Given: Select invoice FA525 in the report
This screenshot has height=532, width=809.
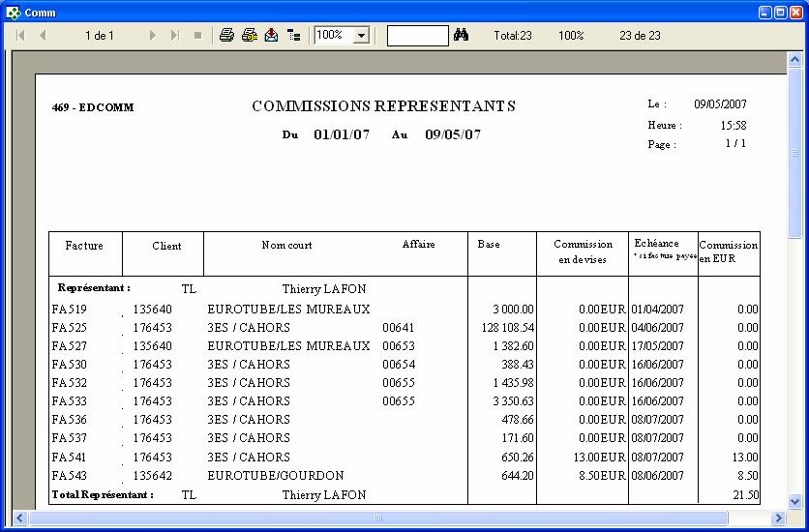Looking at the screenshot, I should (70, 328).
